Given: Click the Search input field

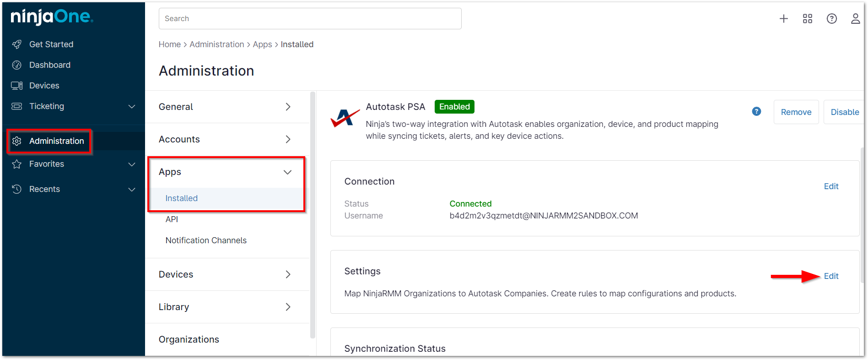Looking at the screenshot, I should [x=310, y=19].
